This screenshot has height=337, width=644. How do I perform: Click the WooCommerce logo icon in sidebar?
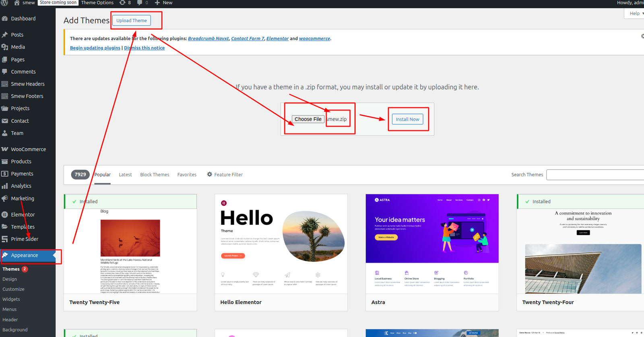(5, 149)
